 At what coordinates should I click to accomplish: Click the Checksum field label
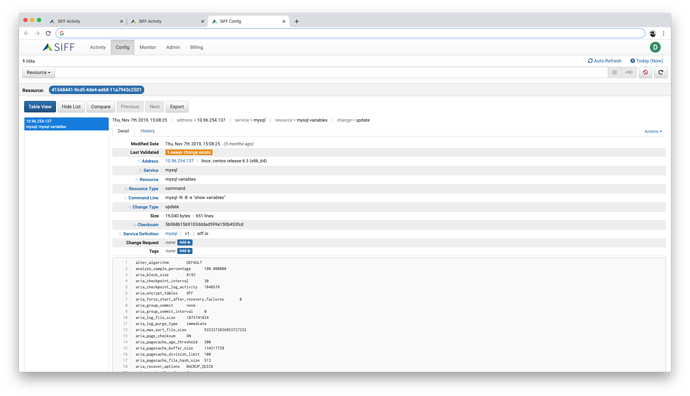click(148, 225)
